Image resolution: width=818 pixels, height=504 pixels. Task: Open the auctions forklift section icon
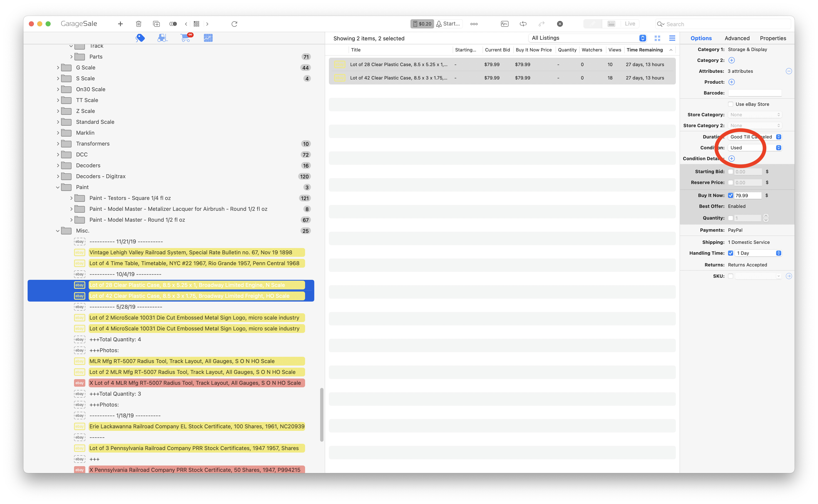[162, 38]
